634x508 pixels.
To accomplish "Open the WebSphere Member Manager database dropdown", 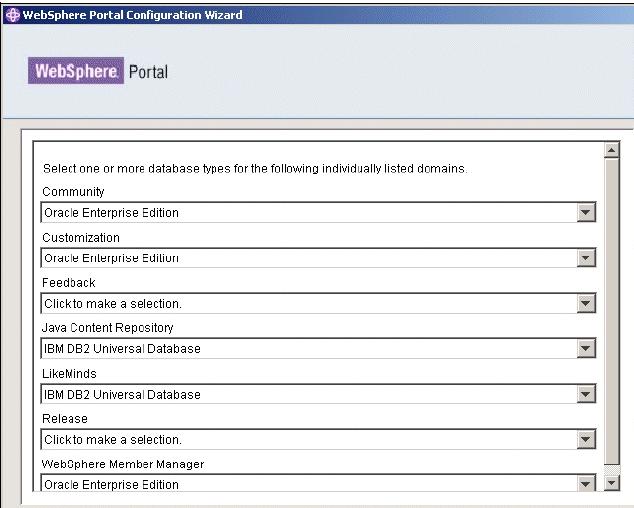I will (318, 483).
